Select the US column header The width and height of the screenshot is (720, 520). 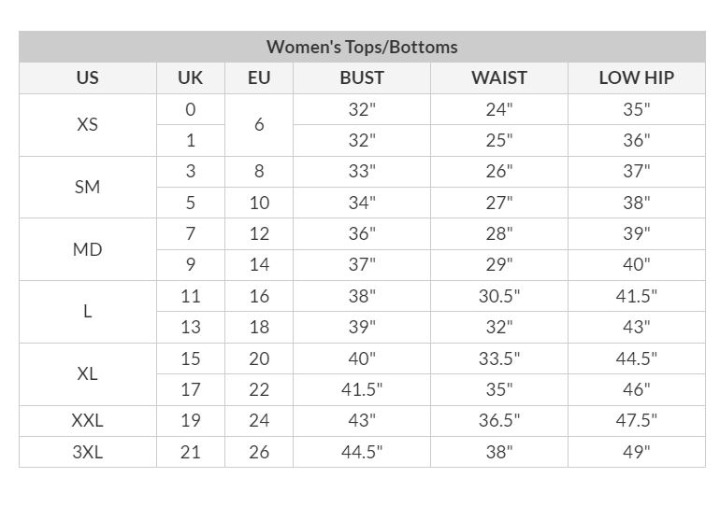tap(87, 78)
